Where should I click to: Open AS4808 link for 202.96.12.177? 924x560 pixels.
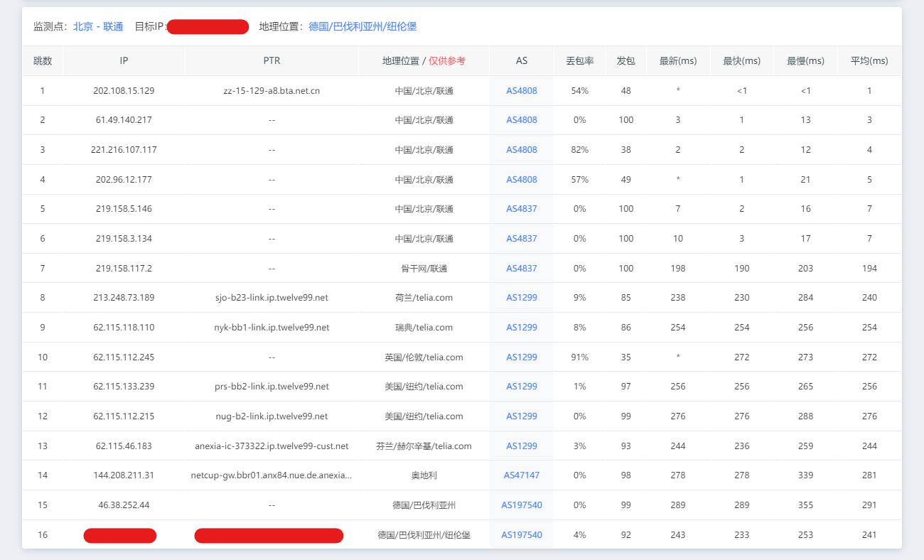pos(522,180)
